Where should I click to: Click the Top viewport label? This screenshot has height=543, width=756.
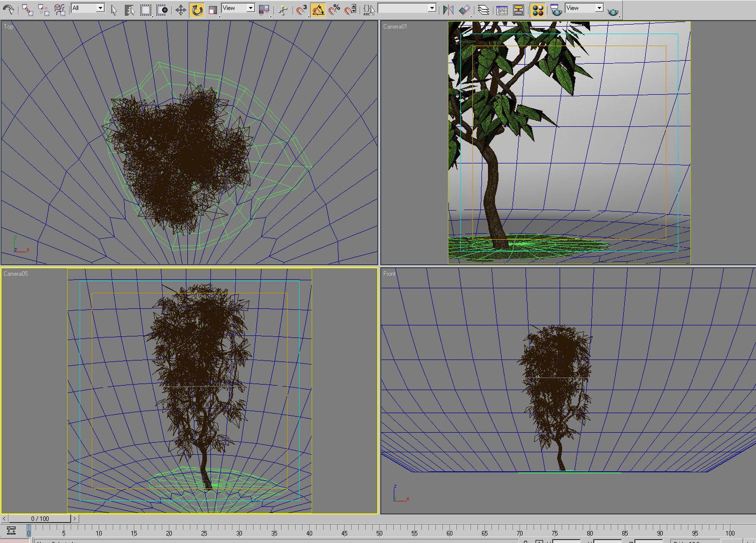(x=9, y=27)
